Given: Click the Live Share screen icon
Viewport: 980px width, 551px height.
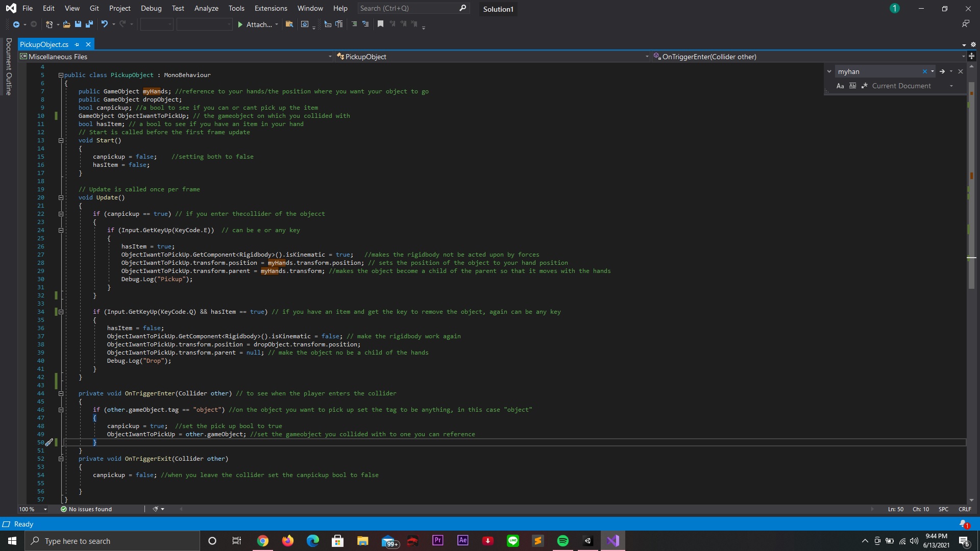Looking at the screenshot, I should coord(305,24).
